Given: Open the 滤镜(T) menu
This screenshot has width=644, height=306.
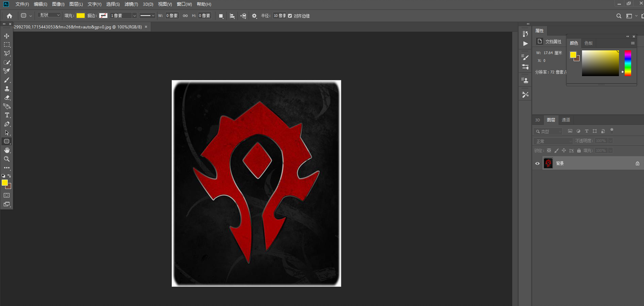Looking at the screenshot, I should click(131, 4).
